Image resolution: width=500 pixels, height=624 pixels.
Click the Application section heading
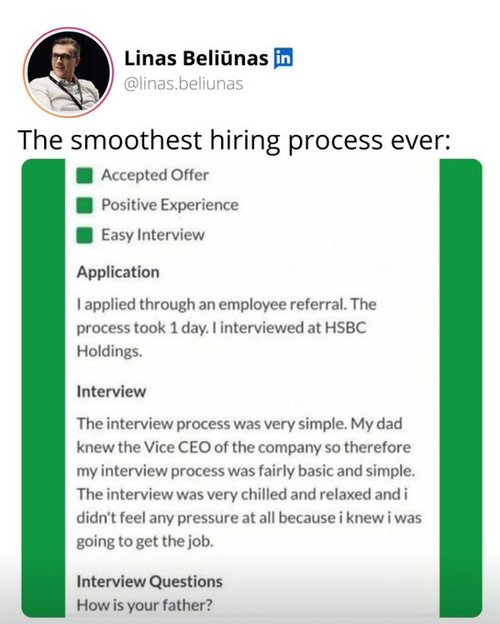(118, 273)
